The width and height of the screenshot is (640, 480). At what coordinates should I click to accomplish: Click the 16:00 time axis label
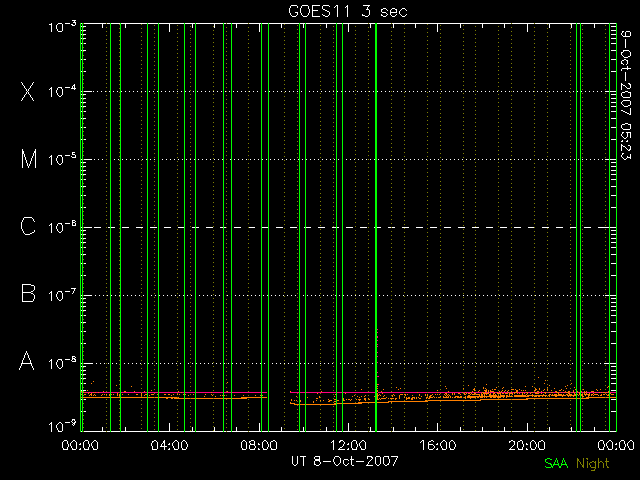[438, 445]
